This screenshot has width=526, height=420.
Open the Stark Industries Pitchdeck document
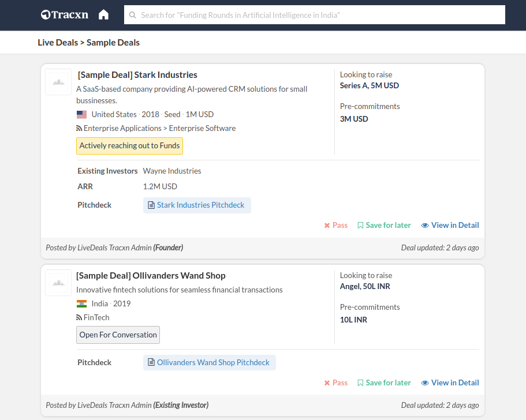coord(197,205)
